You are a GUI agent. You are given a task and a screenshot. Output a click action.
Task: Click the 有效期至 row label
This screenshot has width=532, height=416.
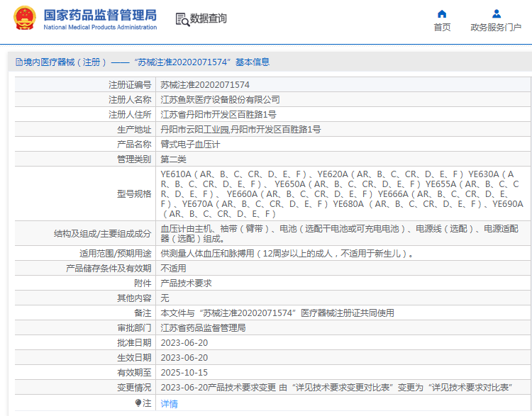134,373
